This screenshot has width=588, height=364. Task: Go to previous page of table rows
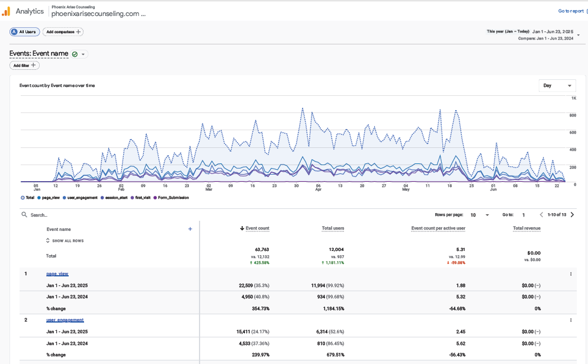click(541, 215)
